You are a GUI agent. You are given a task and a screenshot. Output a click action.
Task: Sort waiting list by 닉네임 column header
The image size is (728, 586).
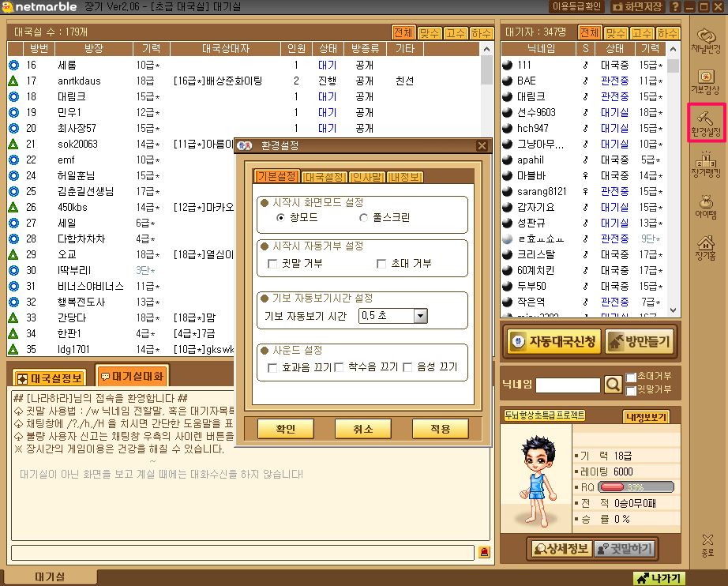tap(538, 49)
